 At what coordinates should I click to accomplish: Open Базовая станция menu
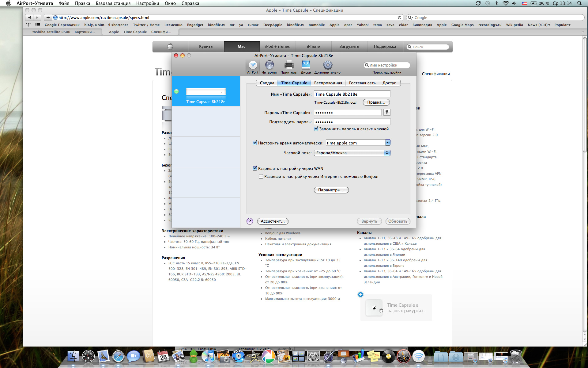coord(113,3)
